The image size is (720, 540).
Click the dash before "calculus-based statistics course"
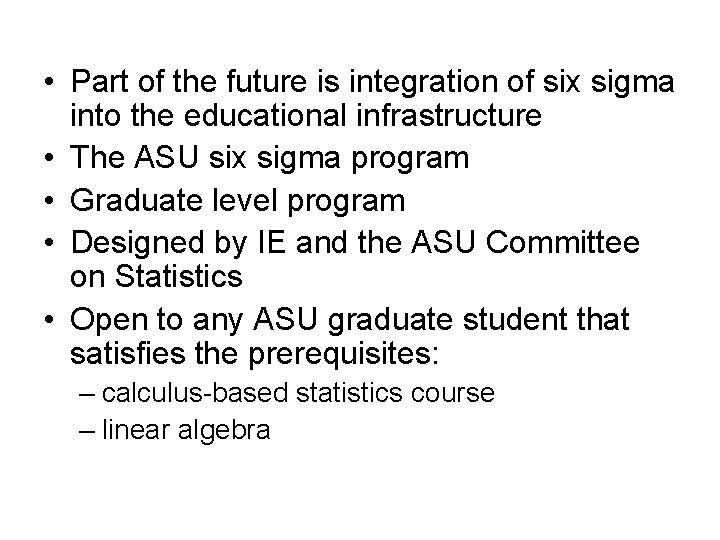(x=87, y=394)
